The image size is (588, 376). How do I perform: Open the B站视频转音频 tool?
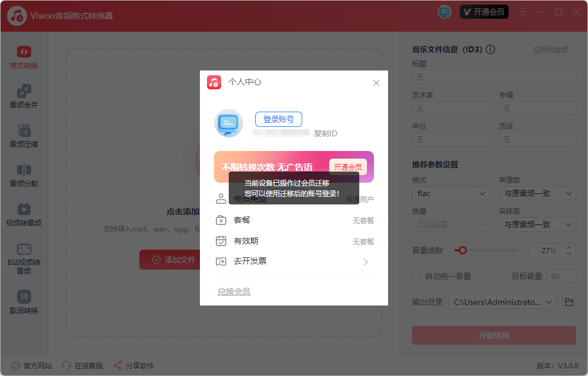pyautogui.click(x=23, y=257)
